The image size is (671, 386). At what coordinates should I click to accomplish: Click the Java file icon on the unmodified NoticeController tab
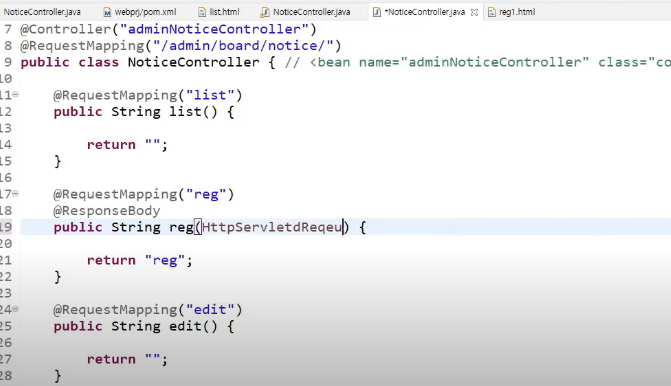265,12
